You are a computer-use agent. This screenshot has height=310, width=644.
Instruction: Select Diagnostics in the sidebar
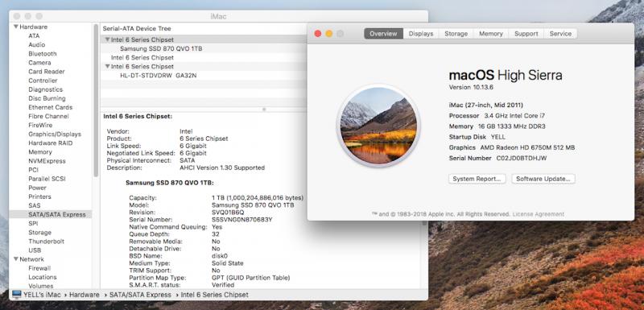pos(46,89)
